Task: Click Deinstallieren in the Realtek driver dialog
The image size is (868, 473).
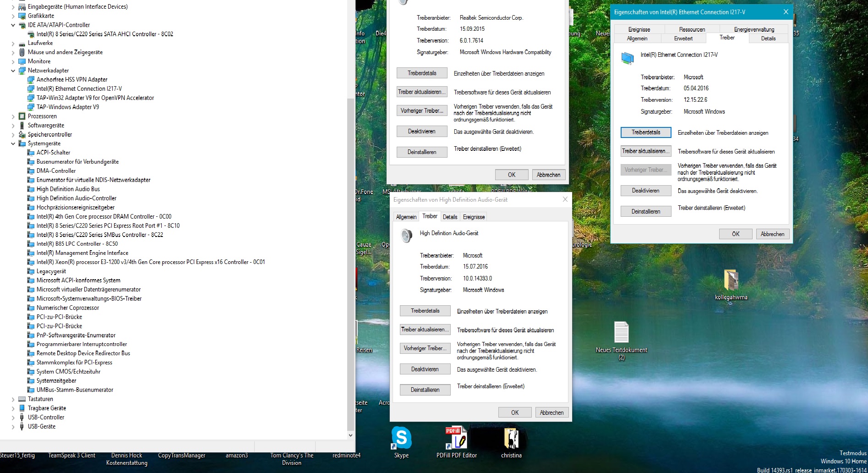Action: (x=422, y=152)
